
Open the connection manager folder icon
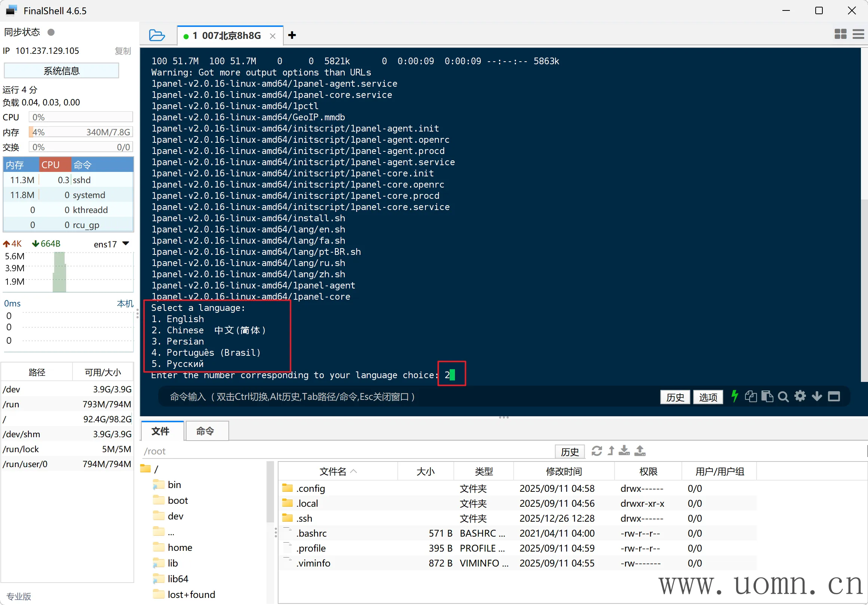pyautogui.click(x=157, y=35)
